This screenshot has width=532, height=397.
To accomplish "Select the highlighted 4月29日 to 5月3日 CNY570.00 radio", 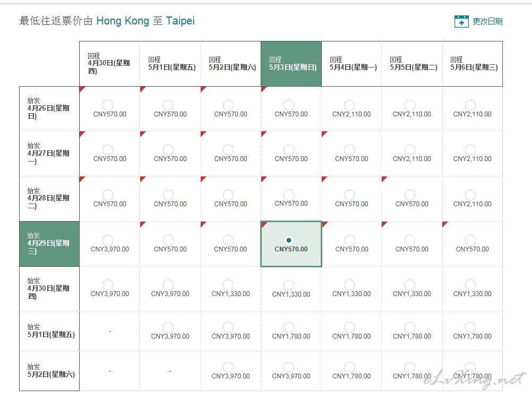I will click(x=289, y=240).
